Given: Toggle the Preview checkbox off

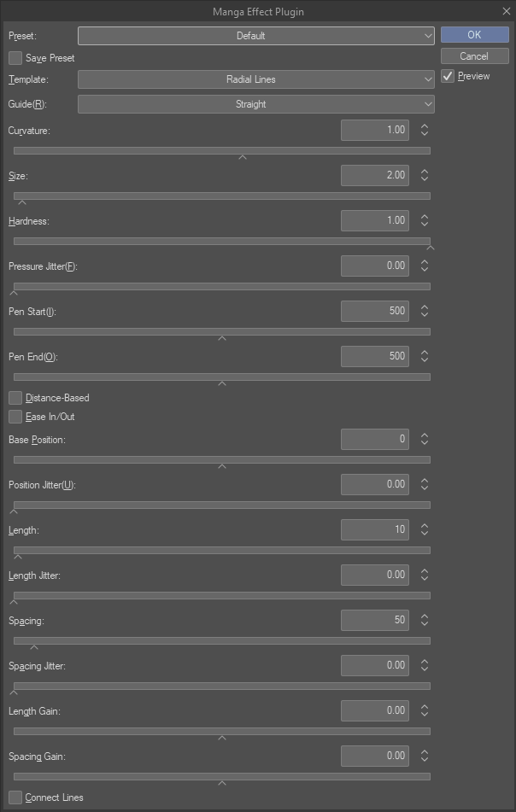Looking at the screenshot, I should 448,77.
